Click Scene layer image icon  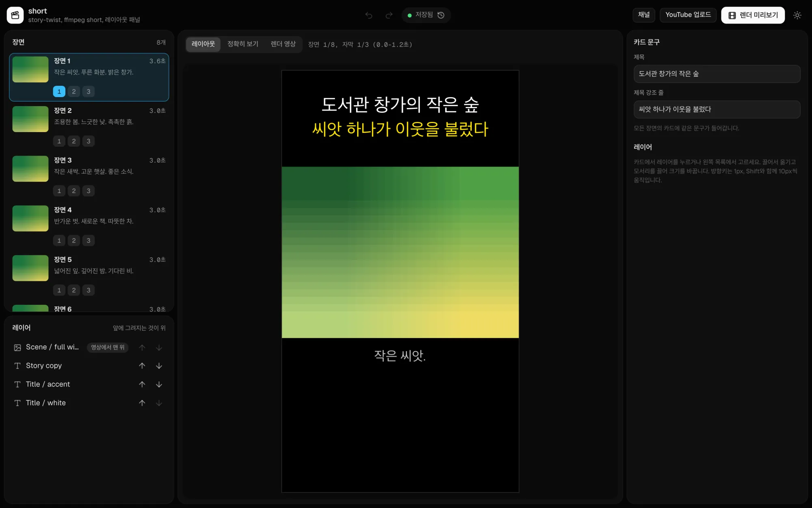click(x=17, y=347)
